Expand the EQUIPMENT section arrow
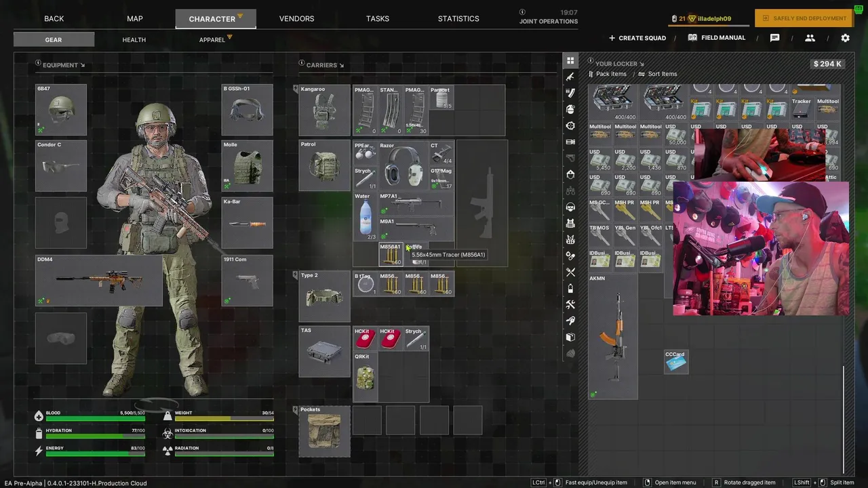 (83, 66)
